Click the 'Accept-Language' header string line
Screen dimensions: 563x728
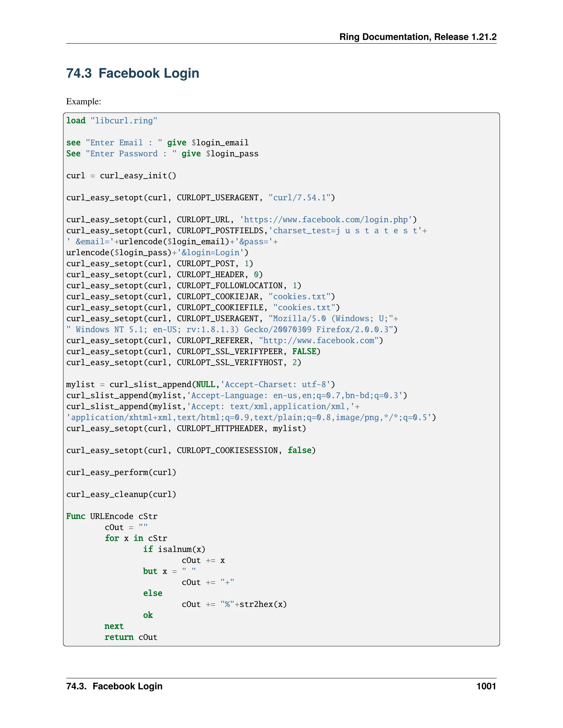tap(236, 395)
